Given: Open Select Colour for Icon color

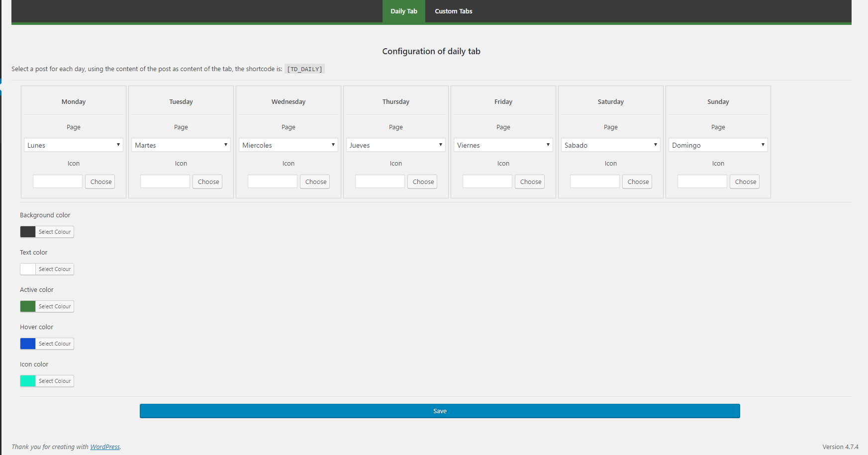Looking at the screenshot, I should [x=55, y=381].
